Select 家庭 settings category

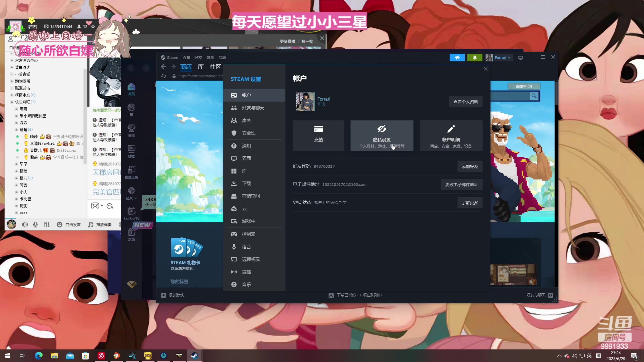click(254, 120)
